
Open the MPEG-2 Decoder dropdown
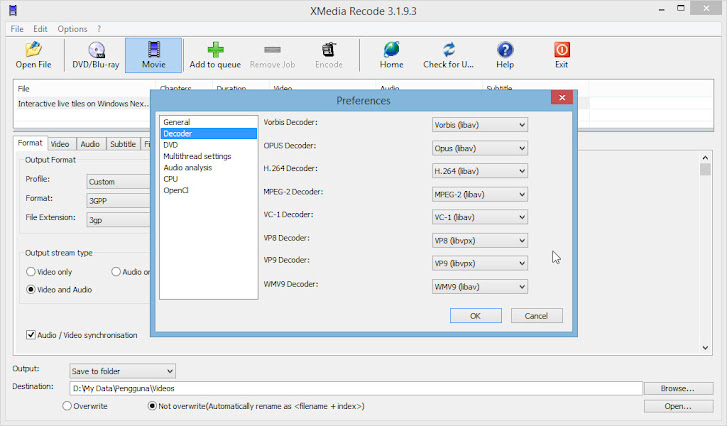479,194
